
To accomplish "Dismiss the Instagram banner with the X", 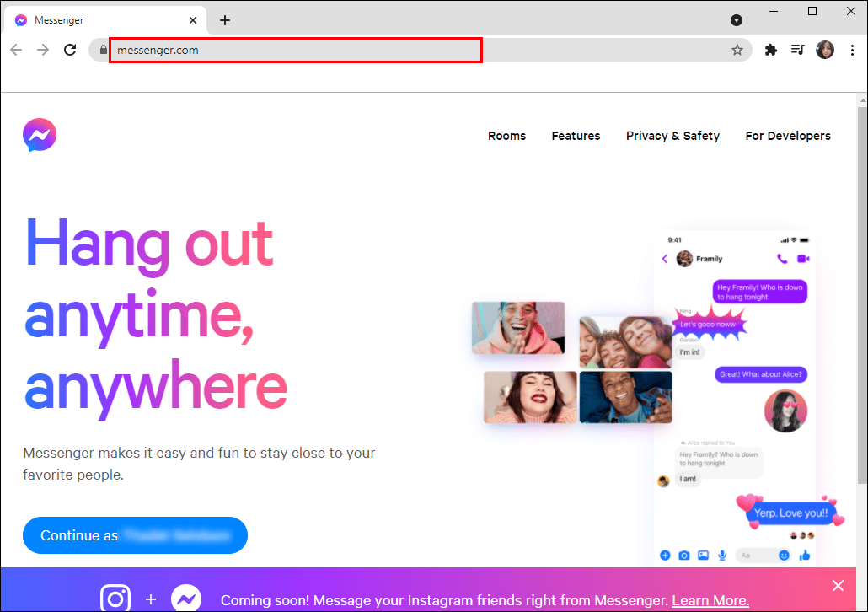I will (839, 585).
